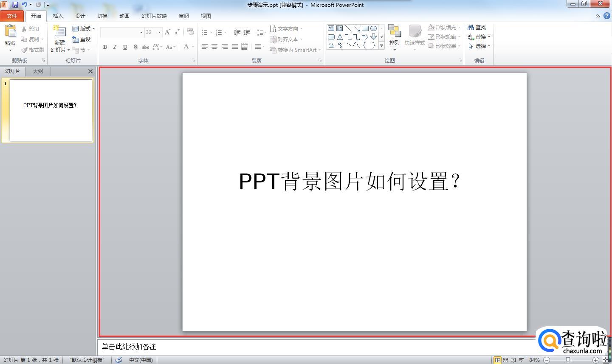Click the New Slide icon
This screenshot has width=612, height=364.
tap(59, 32)
